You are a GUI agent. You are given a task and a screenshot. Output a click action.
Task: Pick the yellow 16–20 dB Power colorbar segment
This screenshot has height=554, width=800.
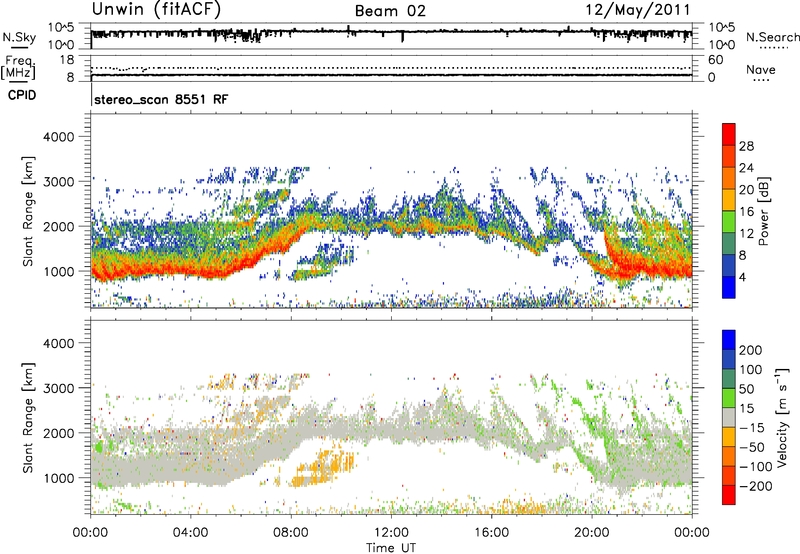click(x=729, y=200)
